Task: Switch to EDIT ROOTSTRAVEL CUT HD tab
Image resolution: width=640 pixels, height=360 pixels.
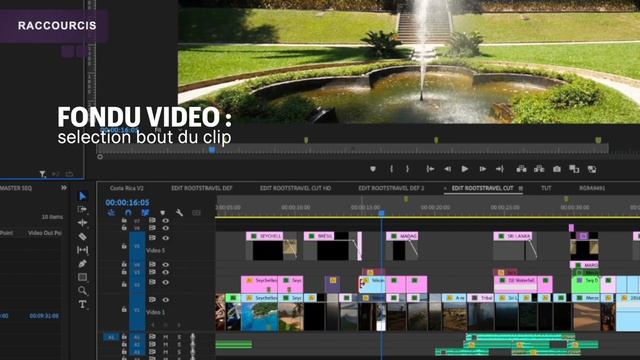Action: pyautogui.click(x=296, y=188)
